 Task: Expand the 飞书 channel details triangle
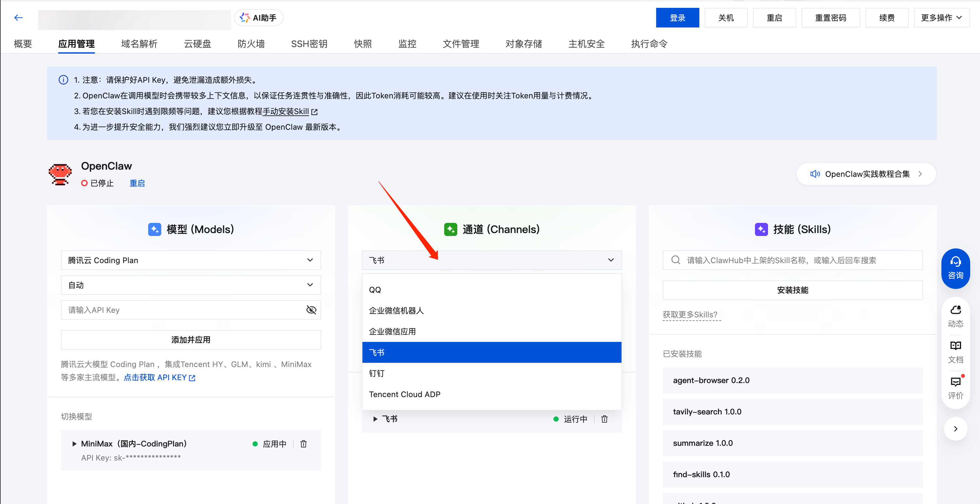(x=375, y=419)
